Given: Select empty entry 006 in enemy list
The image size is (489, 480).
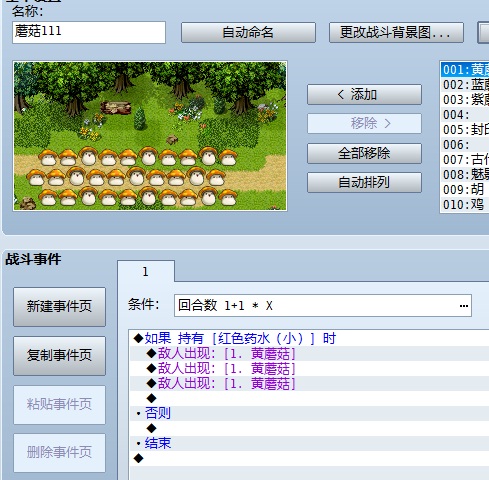Looking at the screenshot, I should (465, 145).
